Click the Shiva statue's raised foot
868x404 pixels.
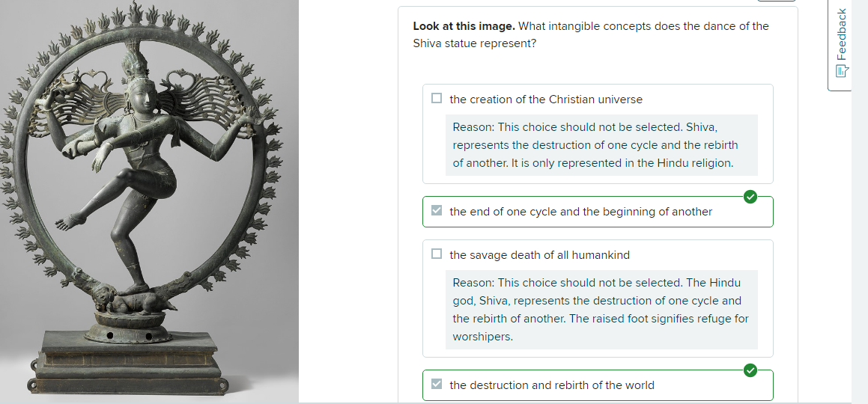point(67,219)
